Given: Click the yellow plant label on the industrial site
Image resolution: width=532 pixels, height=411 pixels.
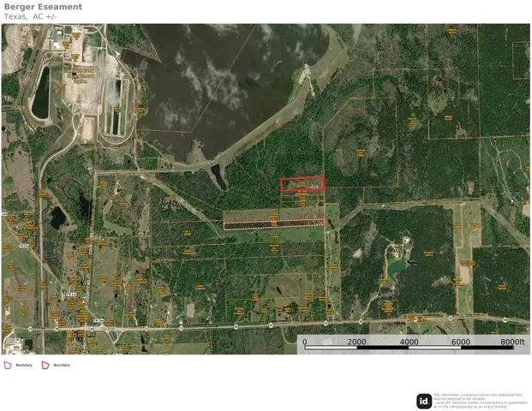Looking at the screenshot, I should click(x=81, y=76).
